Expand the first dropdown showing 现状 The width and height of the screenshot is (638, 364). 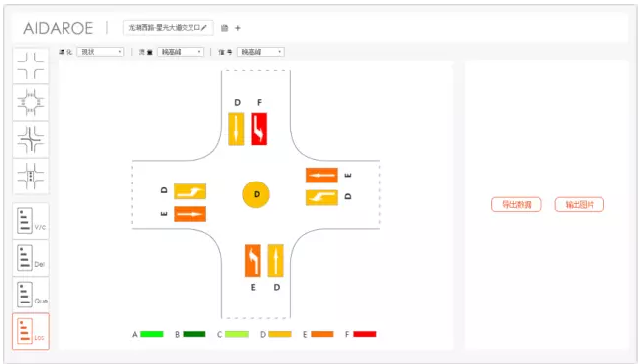pyautogui.click(x=100, y=52)
